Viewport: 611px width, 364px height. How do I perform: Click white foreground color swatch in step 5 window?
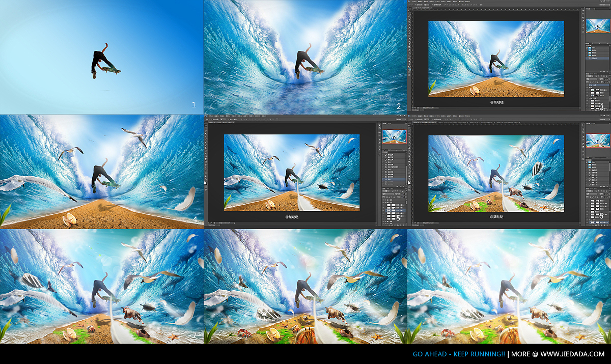coord(205,183)
